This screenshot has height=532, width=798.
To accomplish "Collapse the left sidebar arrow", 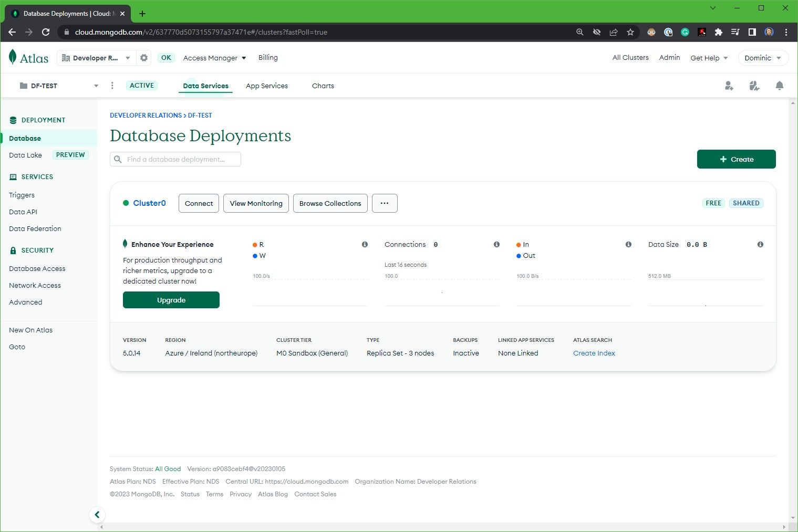I will point(97,515).
